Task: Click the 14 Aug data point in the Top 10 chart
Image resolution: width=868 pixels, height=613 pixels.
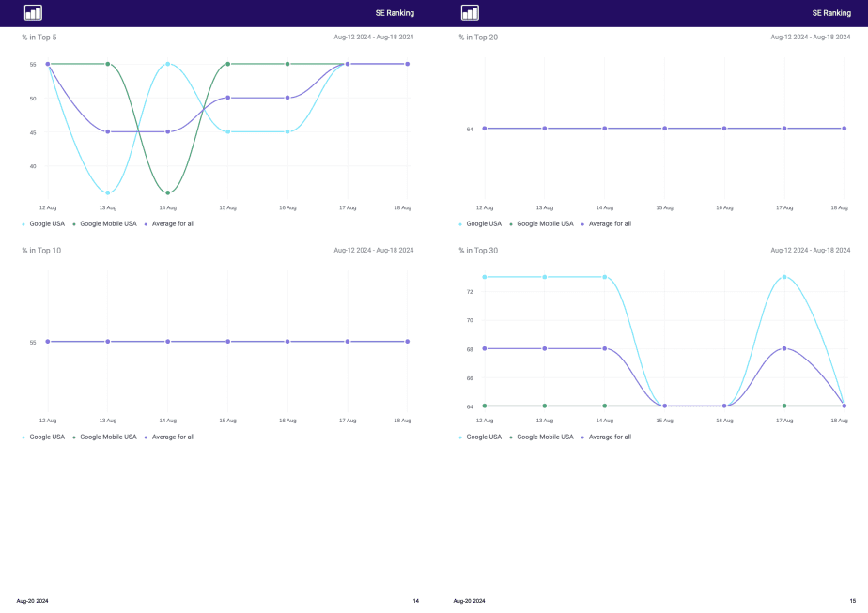Action: pos(168,342)
